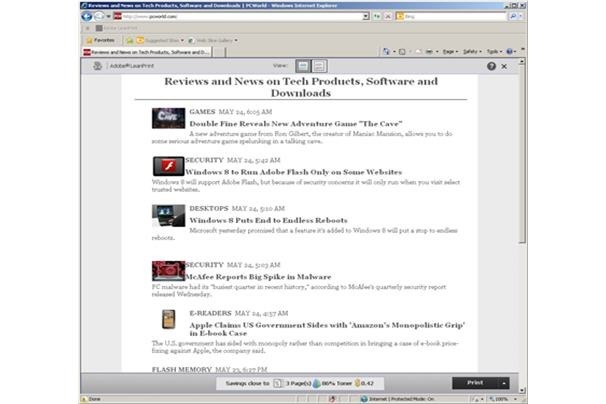
Task: Click the help question mark icon
Action: coord(491,66)
